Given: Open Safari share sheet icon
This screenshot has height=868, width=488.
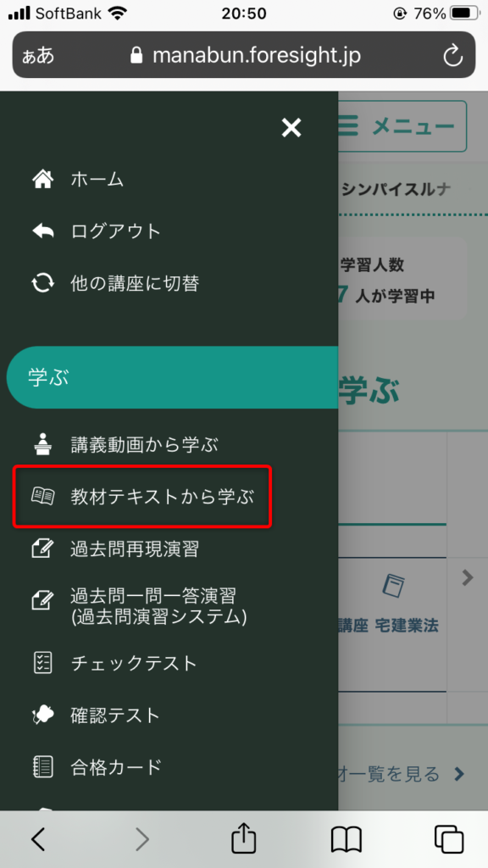Looking at the screenshot, I should [x=243, y=840].
